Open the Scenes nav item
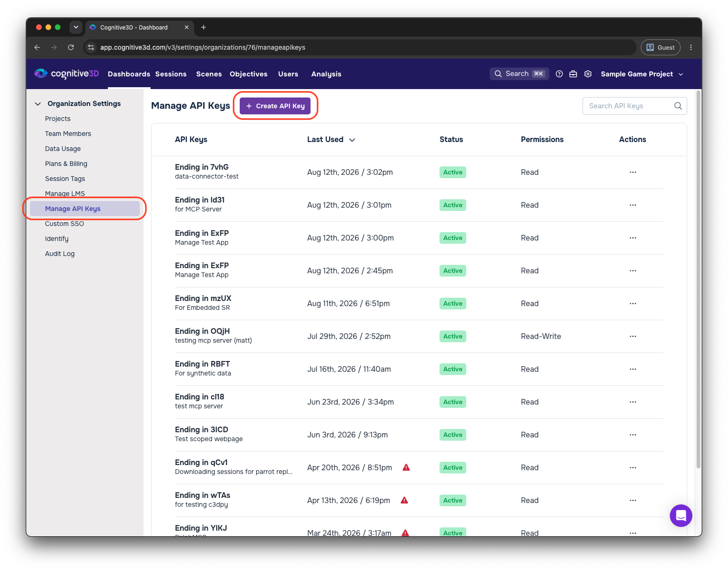 pos(209,74)
